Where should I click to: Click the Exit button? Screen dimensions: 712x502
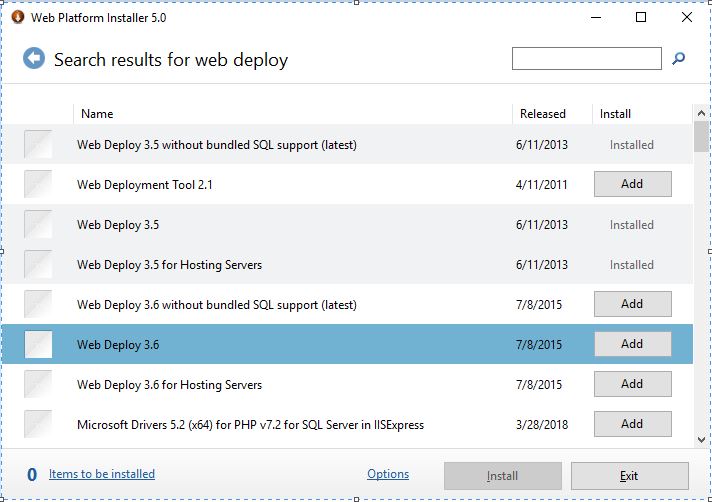[629, 476]
